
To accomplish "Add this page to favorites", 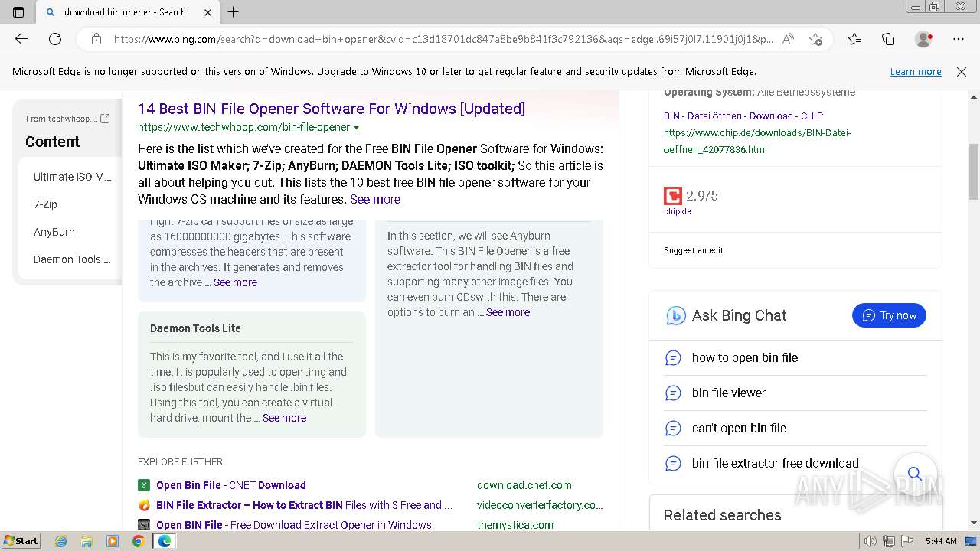I will (815, 39).
